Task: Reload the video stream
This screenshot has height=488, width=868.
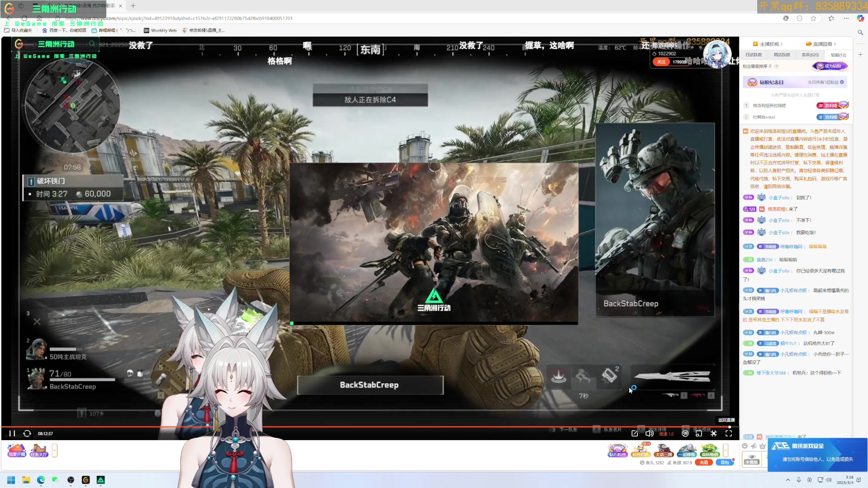Action: [27, 433]
